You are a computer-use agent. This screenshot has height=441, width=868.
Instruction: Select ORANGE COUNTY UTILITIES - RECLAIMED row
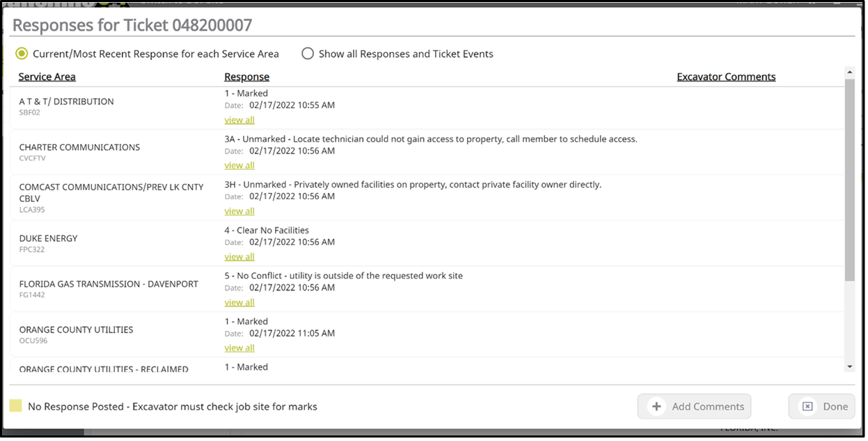pos(104,369)
